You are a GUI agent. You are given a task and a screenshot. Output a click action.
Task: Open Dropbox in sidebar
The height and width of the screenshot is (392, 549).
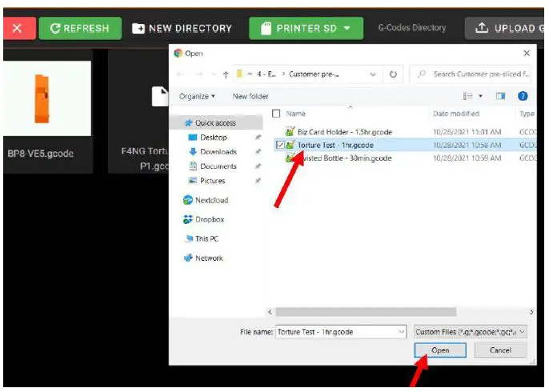click(x=210, y=219)
